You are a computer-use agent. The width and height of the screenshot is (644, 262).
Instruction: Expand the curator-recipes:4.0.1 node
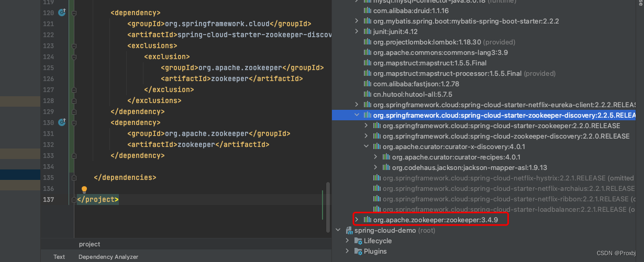pos(375,157)
